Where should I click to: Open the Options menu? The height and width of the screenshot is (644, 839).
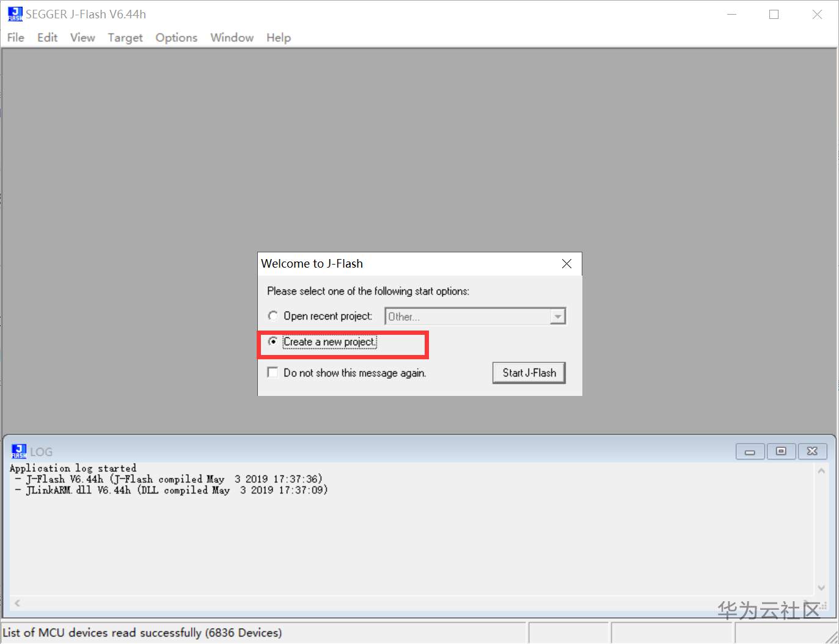click(177, 37)
